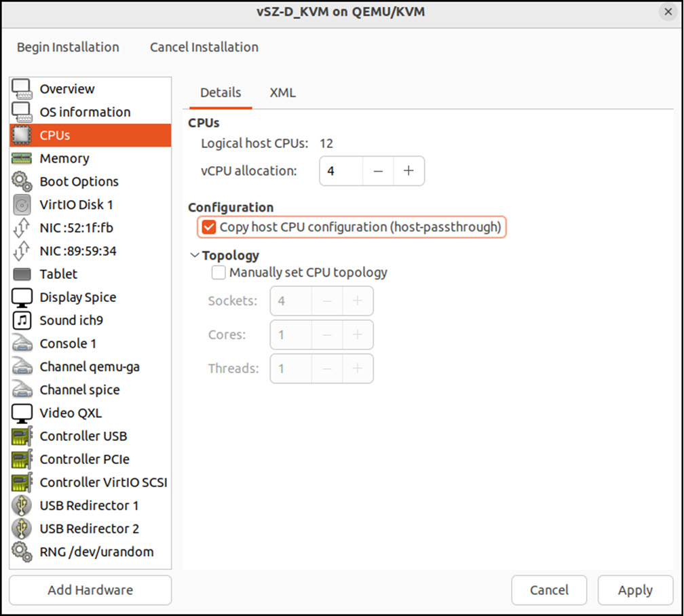Select the Video QXL monitor icon

pyautogui.click(x=22, y=413)
